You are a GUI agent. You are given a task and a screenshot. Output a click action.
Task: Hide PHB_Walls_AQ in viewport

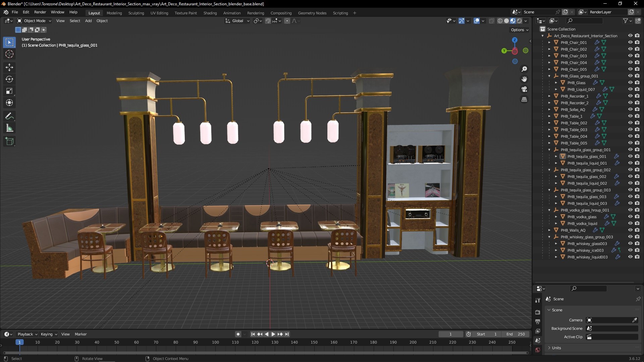(630, 230)
